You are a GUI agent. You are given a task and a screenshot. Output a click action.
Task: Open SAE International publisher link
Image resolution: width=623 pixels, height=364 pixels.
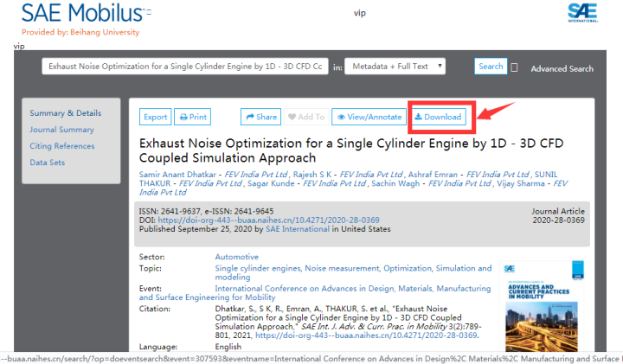(x=298, y=229)
